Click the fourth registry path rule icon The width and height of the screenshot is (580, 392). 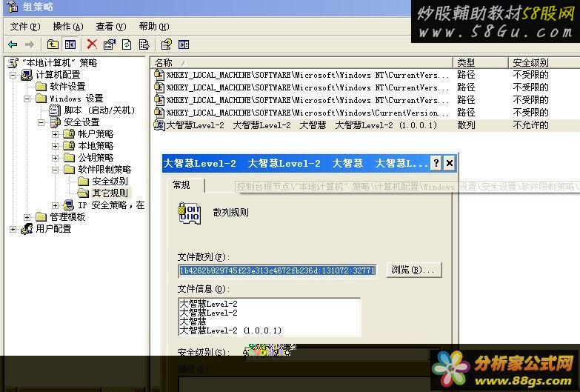pyautogui.click(x=159, y=112)
